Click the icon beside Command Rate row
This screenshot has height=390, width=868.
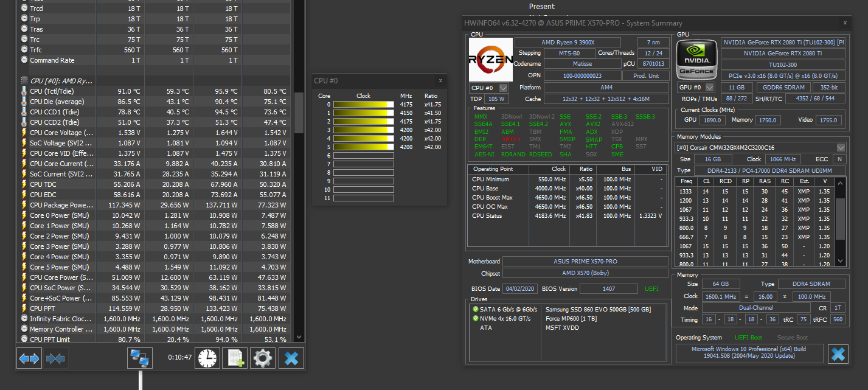pos(24,60)
